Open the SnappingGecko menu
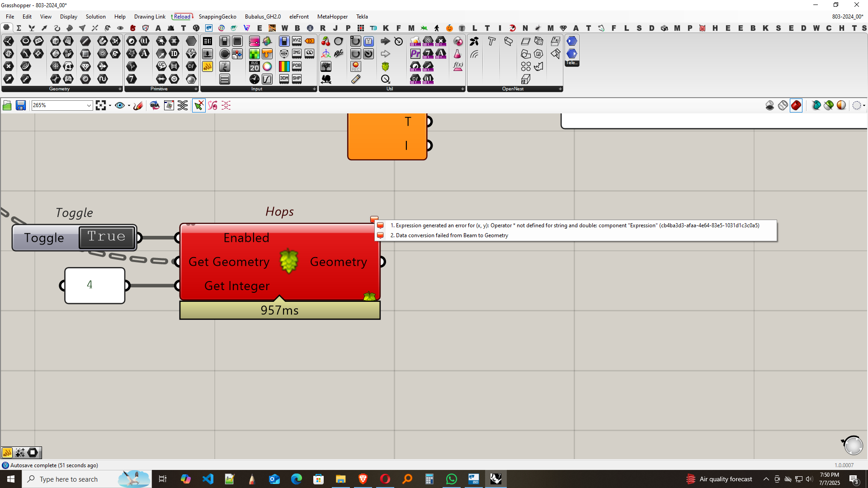The height and width of the screenshot is (488, 868). click(217, 16)
